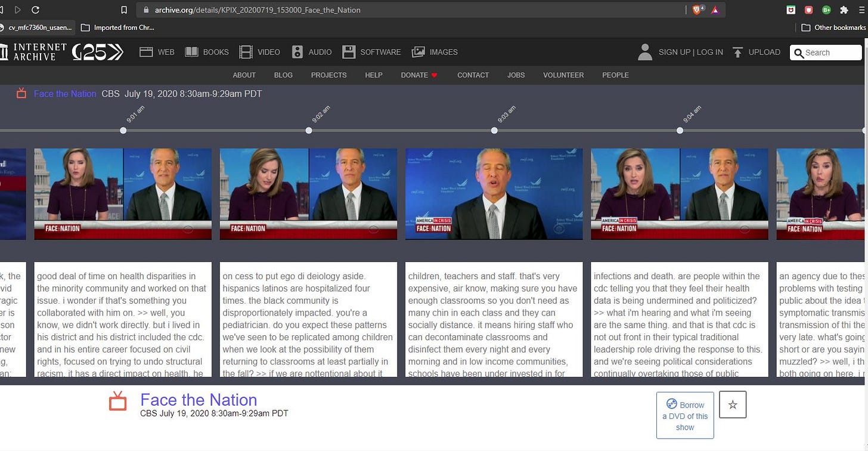Click transcript starting 'good deal of time'

coord(123,319)
